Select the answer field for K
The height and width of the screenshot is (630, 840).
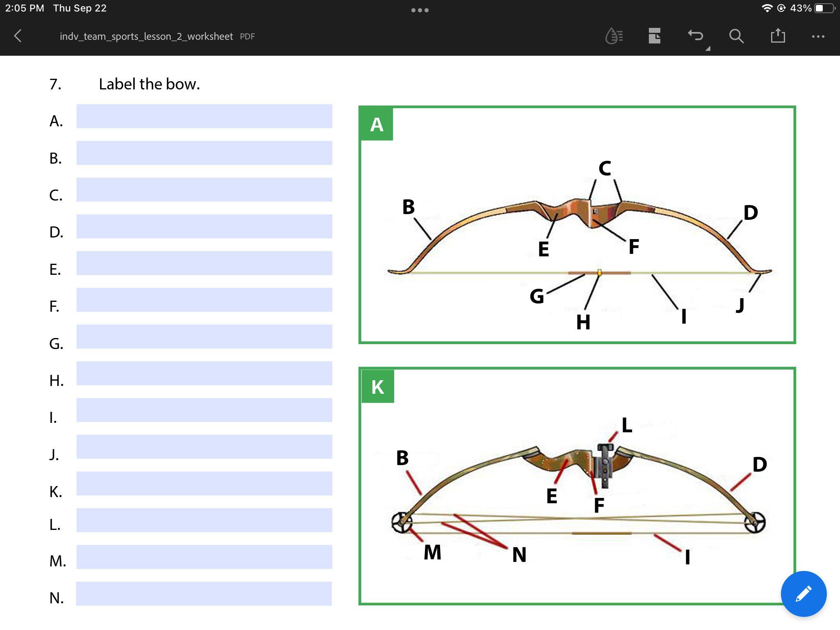[x=204, y=484]
